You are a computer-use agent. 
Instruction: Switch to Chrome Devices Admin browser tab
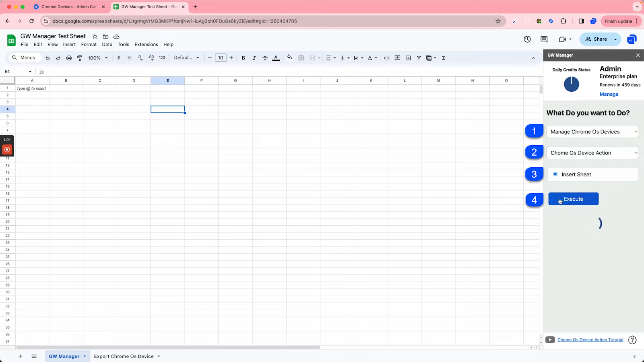(69, 7)
